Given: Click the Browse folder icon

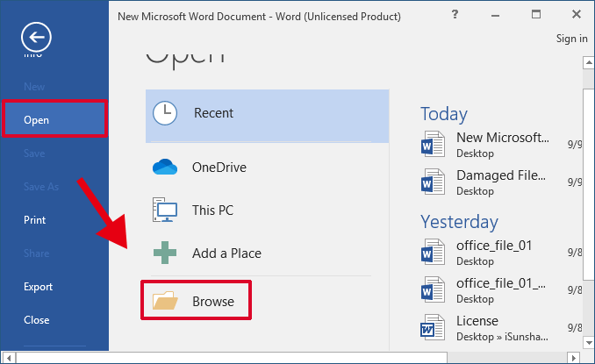Looking at the screenshot, I should [165, 302].
